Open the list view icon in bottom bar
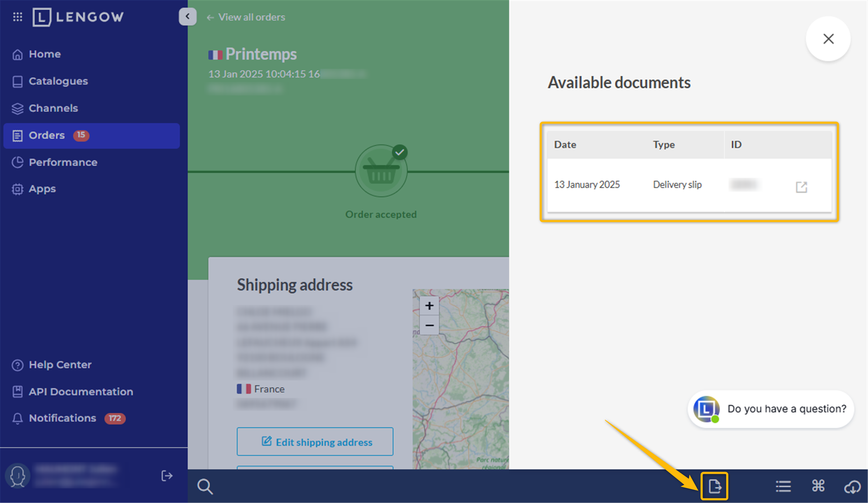 coord(783,486)
